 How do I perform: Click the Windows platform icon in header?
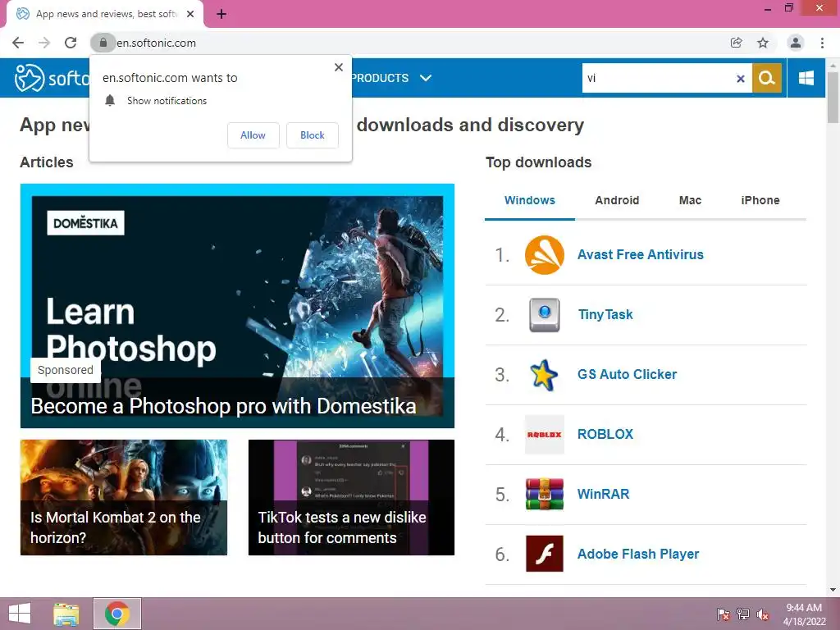click(x=806, y=78)
